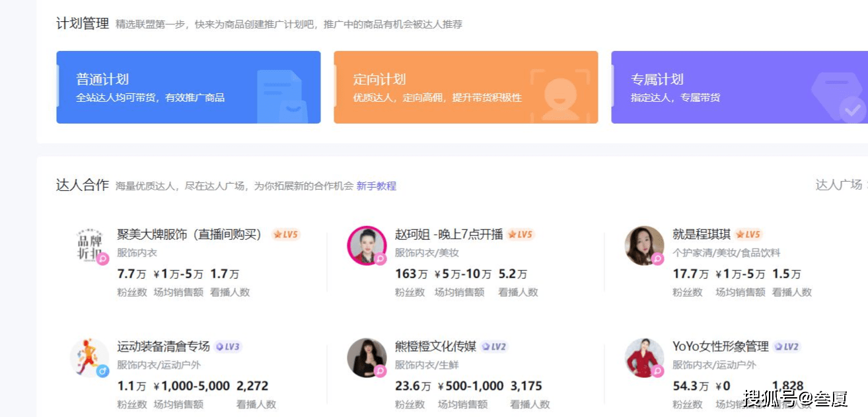Viewport: 868px width, 417px height.
Task: Click the LV5 badge beside 就是程琪琪
Action: pos(750,234)
